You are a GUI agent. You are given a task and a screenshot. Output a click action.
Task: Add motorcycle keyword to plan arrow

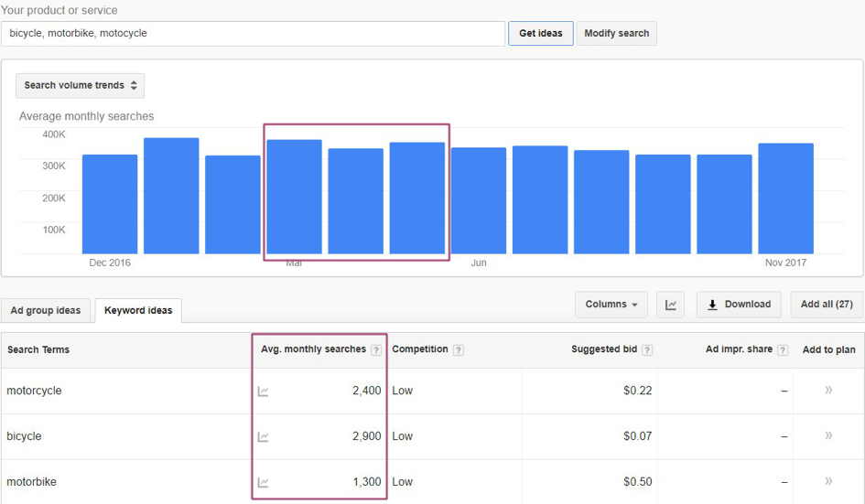pyautogui.click(x=828, y=391)
